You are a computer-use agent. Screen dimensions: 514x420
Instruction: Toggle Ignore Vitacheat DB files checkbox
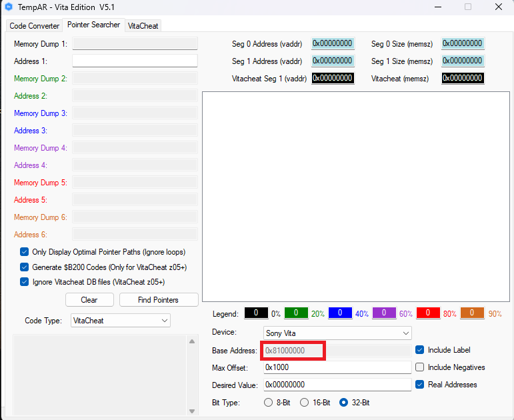pyautogui.click(x=24, y=282)
